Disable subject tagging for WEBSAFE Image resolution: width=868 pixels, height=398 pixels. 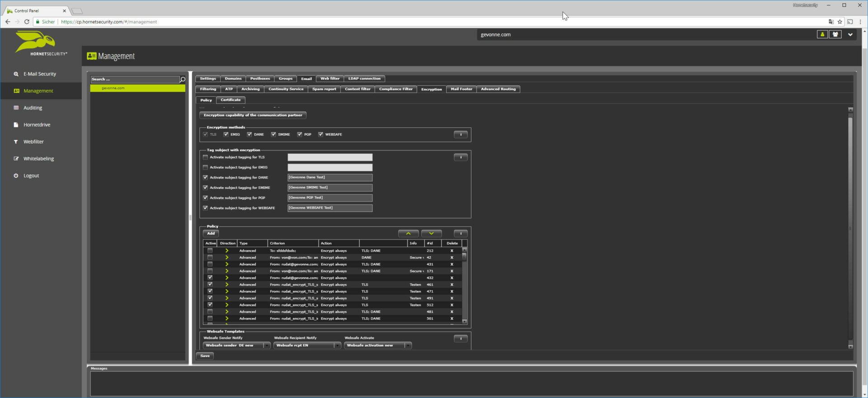(206, 208)
